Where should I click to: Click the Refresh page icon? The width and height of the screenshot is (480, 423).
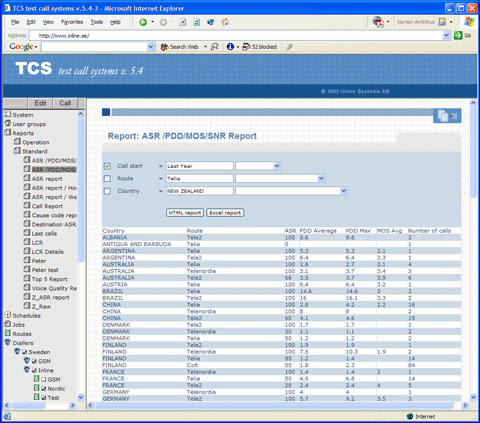coord(197,22)
